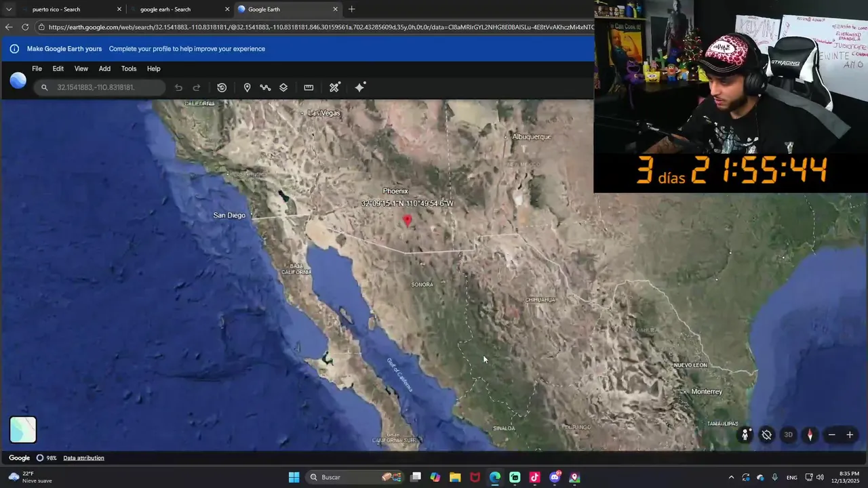Select the add placemark pin tool
The width and height of the screenshot is (868, 488).
point(247,87)
